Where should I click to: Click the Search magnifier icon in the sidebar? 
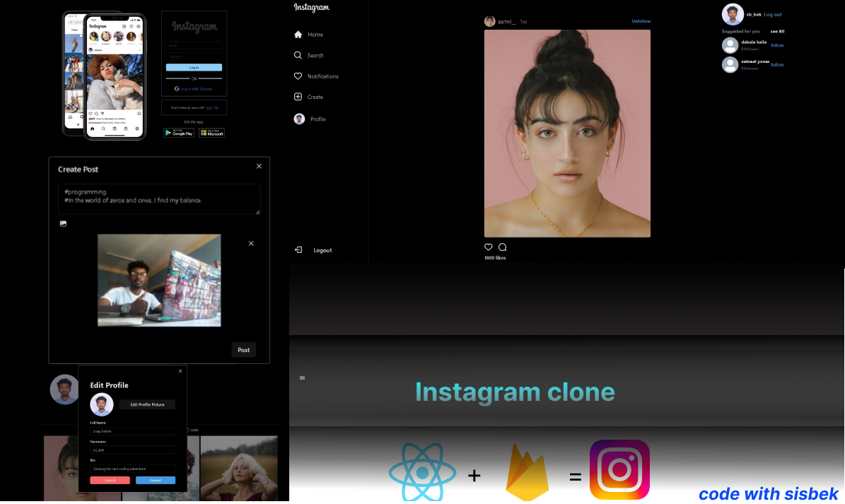[x=298, y=55]
